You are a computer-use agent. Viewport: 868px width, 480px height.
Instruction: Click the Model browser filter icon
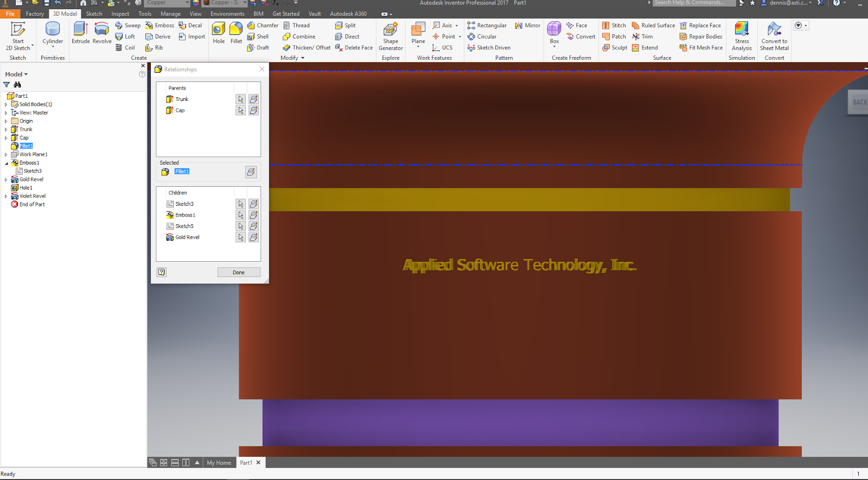pyautogui.click(x=7, y=85)
